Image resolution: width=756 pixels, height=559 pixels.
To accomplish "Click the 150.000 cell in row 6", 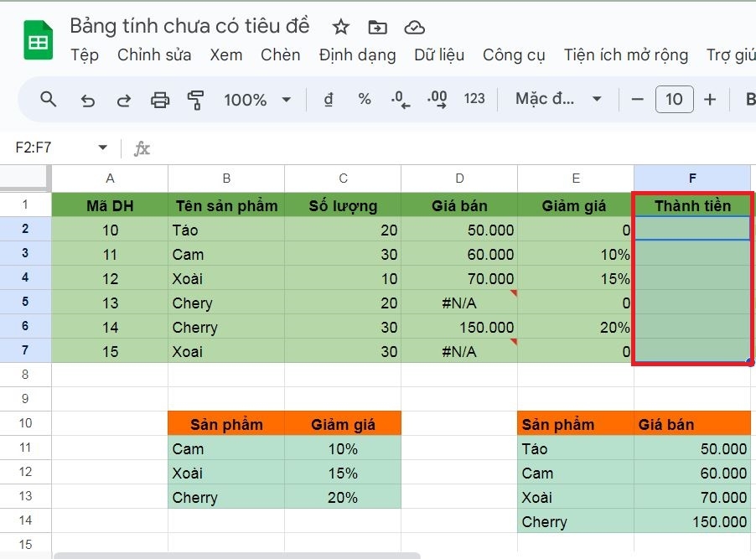I will (x=459, y=327).
